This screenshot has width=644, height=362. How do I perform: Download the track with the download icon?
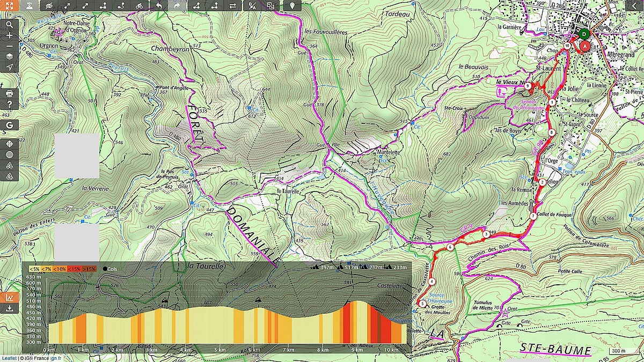coord(10,309)
